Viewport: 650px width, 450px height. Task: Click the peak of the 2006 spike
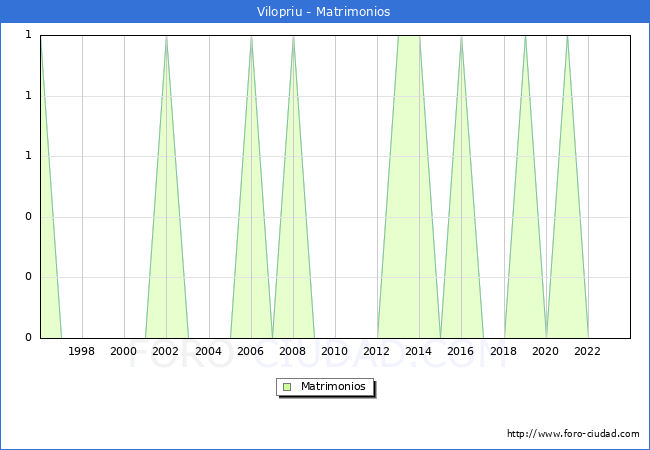(251, 37)
